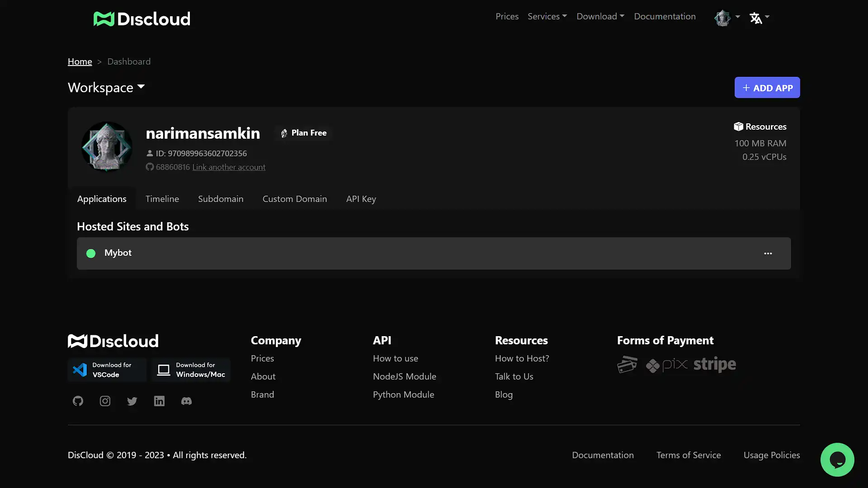Click the narimansamkin username heading
Viewport: 868px width, 488px height.
tap(203, 133)
